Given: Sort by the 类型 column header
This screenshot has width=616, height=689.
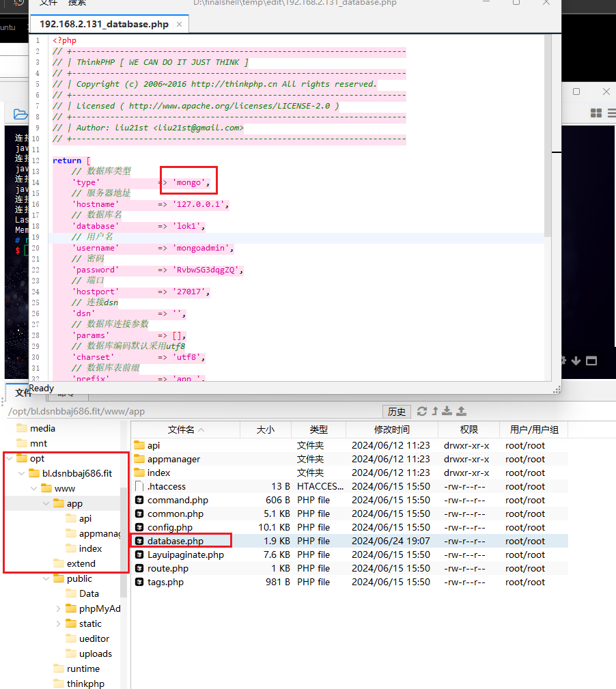Looking at the screenshot, I should pyautogui.click(x=318, y=430).
